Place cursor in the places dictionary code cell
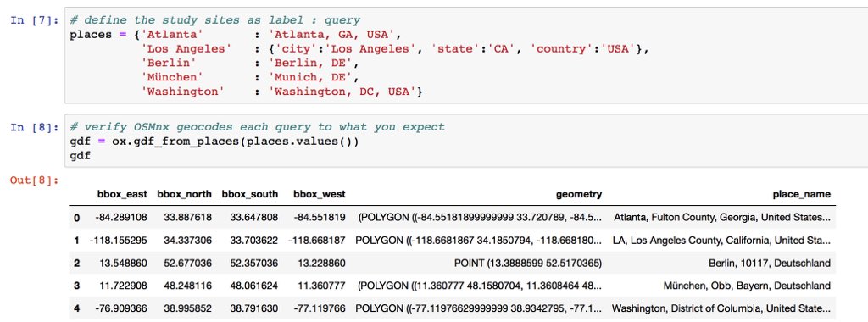Screen dimensions: 868x322 [466, 55]
